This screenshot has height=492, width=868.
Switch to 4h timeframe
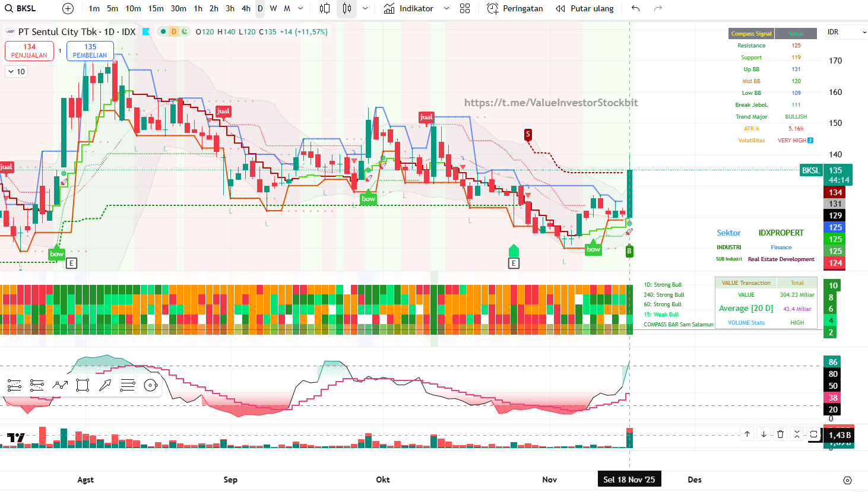tap(246, 8)
